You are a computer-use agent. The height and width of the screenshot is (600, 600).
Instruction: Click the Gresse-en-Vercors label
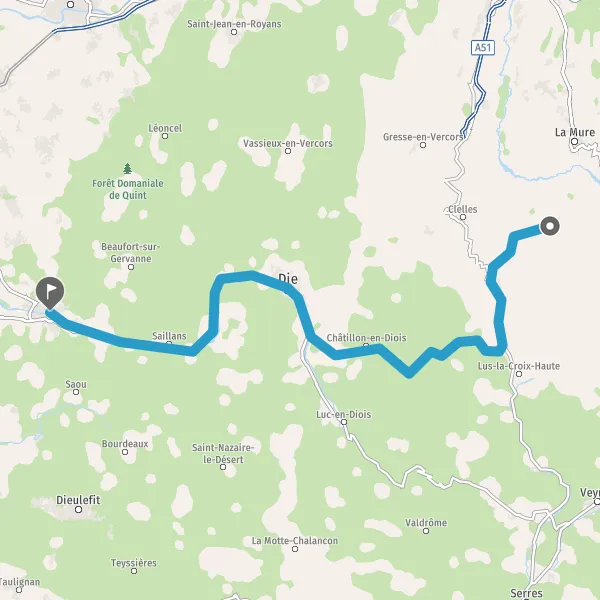pos(423,137)
